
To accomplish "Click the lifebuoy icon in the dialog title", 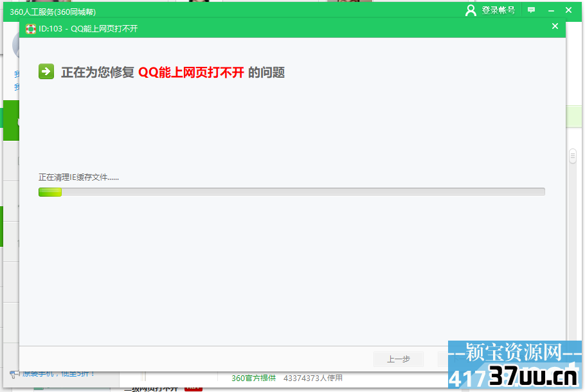I will (31, 29).
